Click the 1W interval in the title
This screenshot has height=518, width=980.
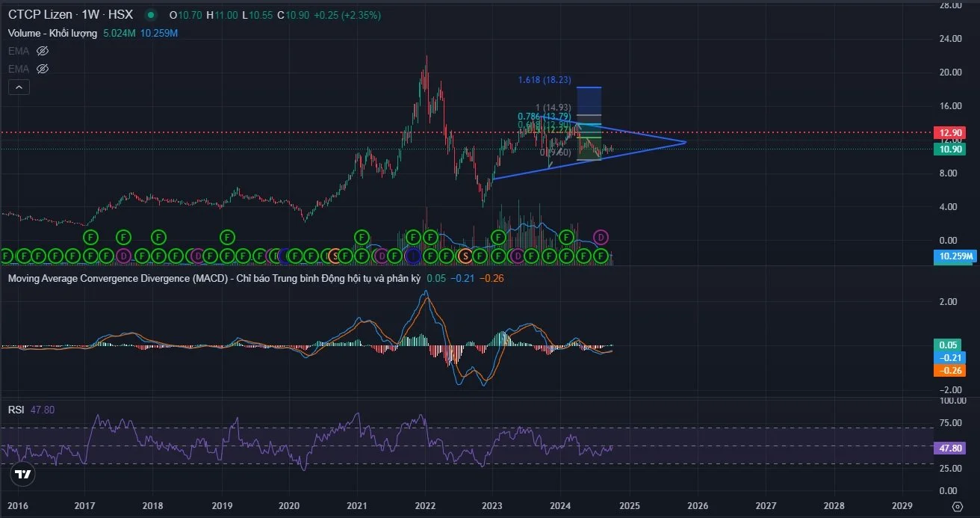(91, 15)
